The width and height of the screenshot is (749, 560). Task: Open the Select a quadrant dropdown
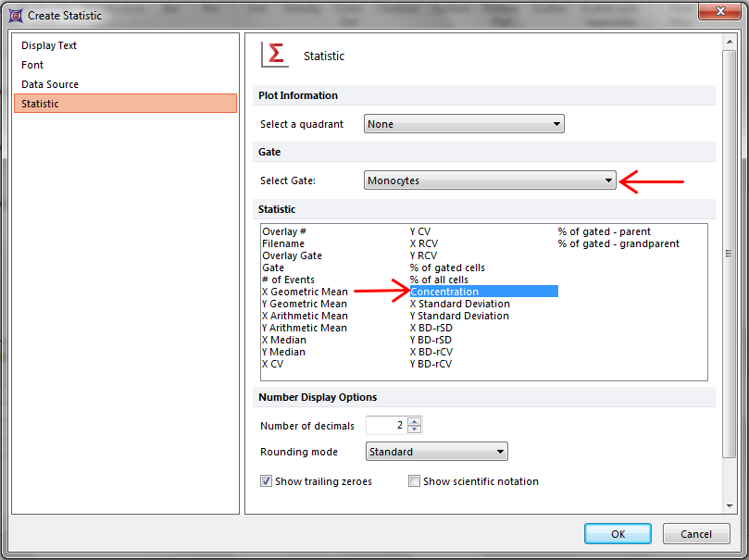[x=463, y=124]
